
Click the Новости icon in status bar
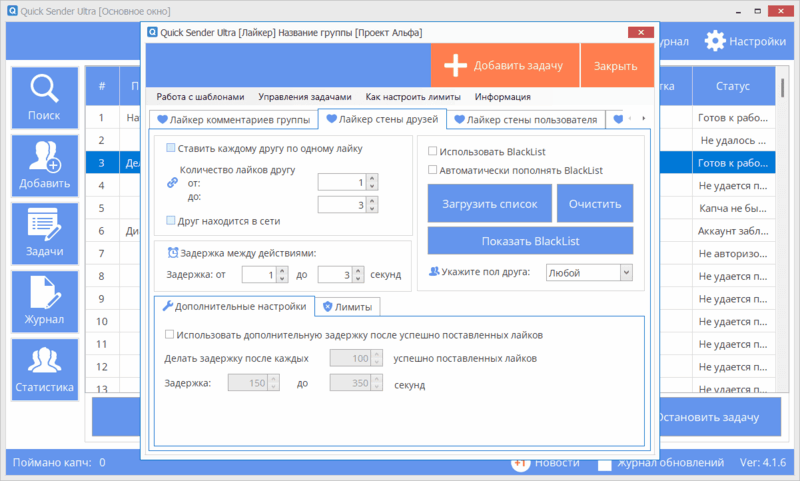(x=520, y=463)
